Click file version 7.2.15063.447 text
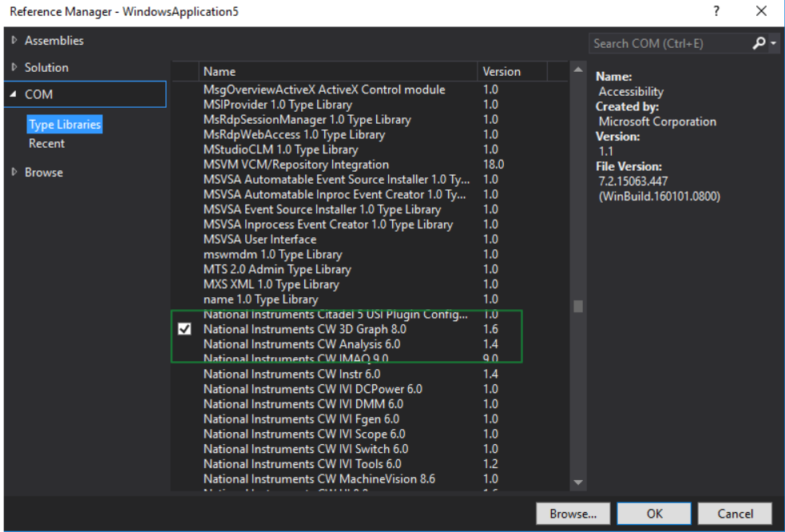 click(632, 181)
